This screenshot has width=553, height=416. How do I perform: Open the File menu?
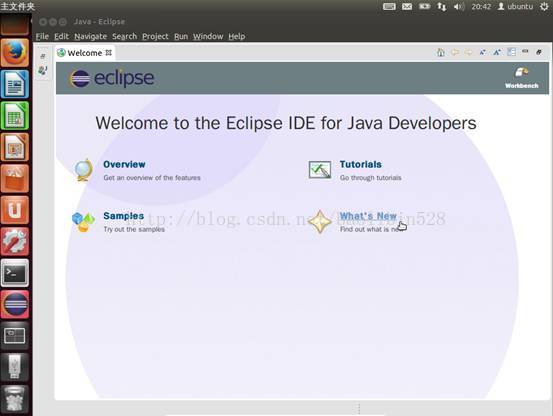pos(42,36)
